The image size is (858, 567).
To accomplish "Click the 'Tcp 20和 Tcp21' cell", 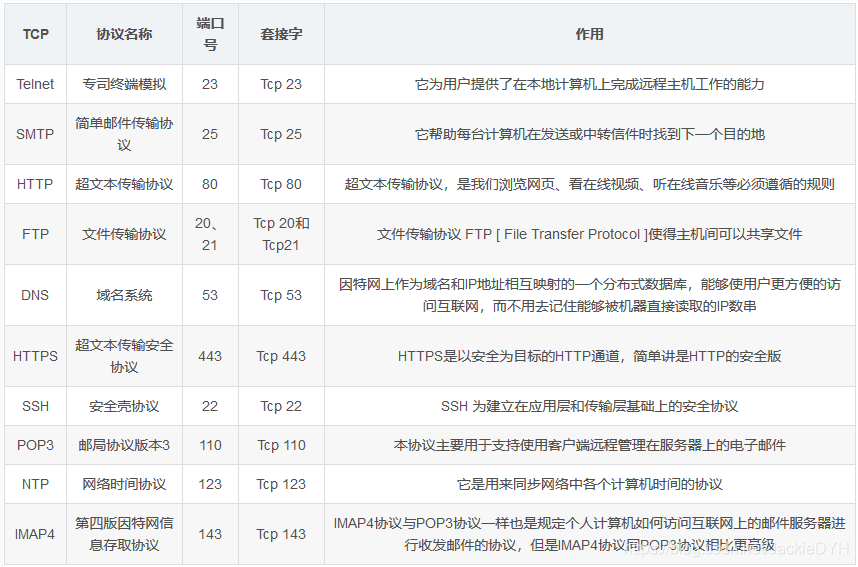I will tap(281, 234).
